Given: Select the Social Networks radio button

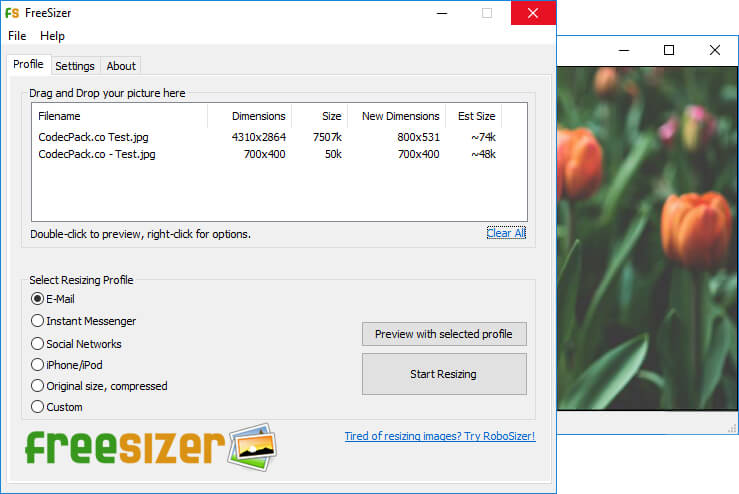Looking at the screenshot, I should pos(38,343).
